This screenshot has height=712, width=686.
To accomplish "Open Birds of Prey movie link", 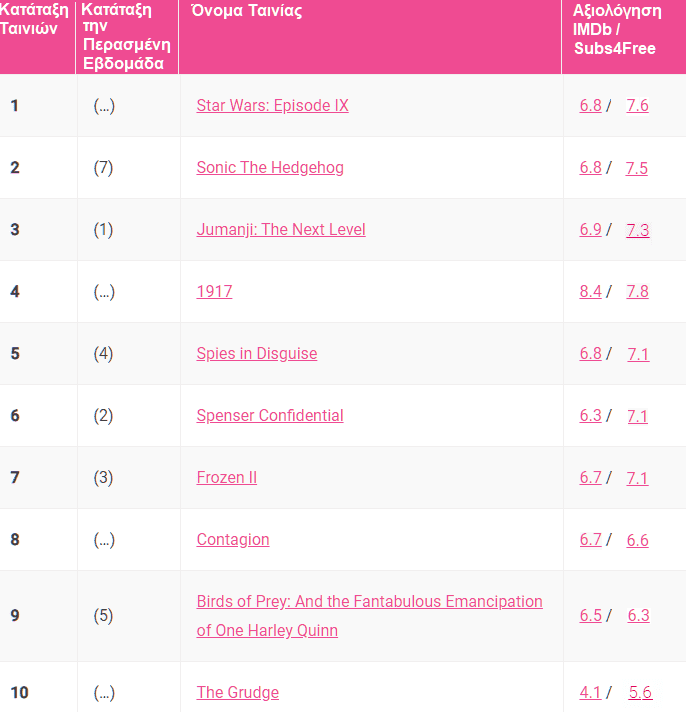I will pos(369,602).
